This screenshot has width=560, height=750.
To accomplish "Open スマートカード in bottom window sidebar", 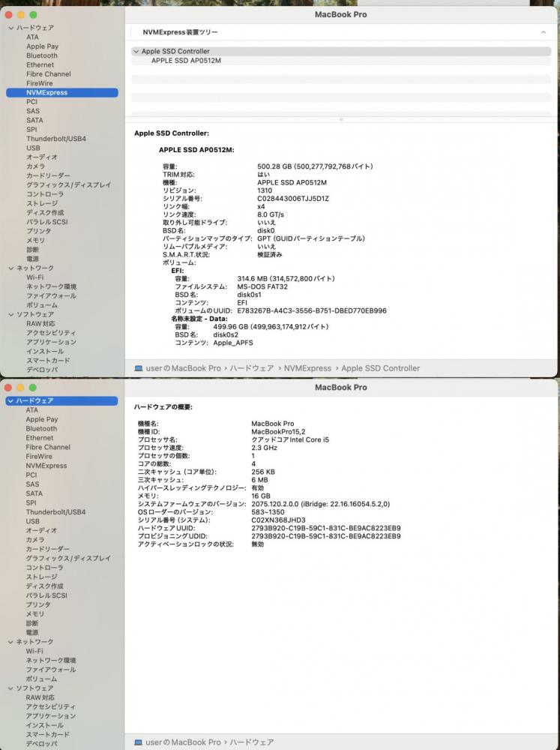I will coord(47,735).
